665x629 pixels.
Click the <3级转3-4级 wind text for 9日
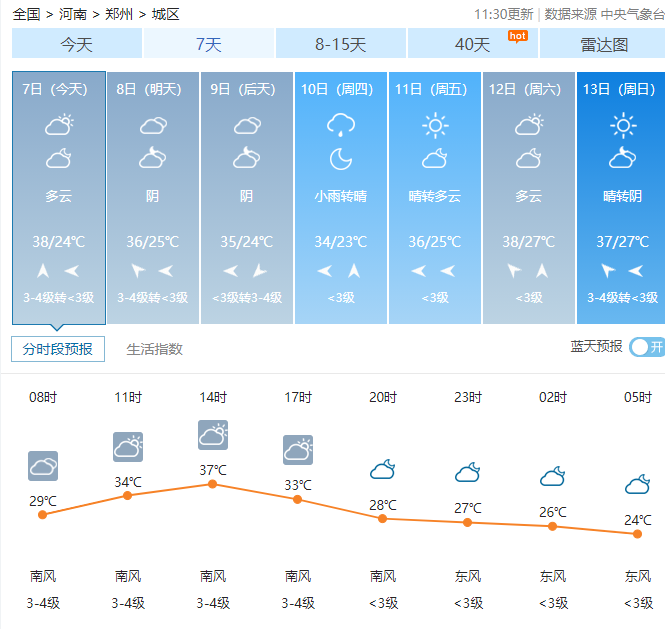(x=247, y=297)
